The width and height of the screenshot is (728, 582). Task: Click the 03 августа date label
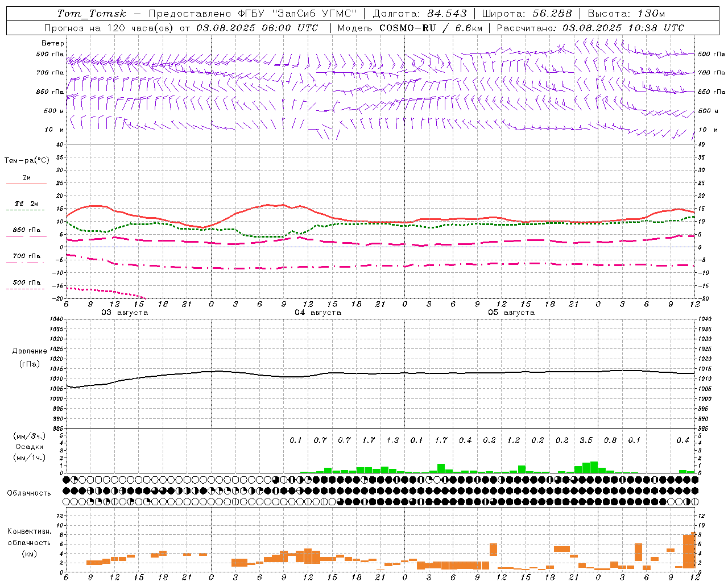[125, 313]
